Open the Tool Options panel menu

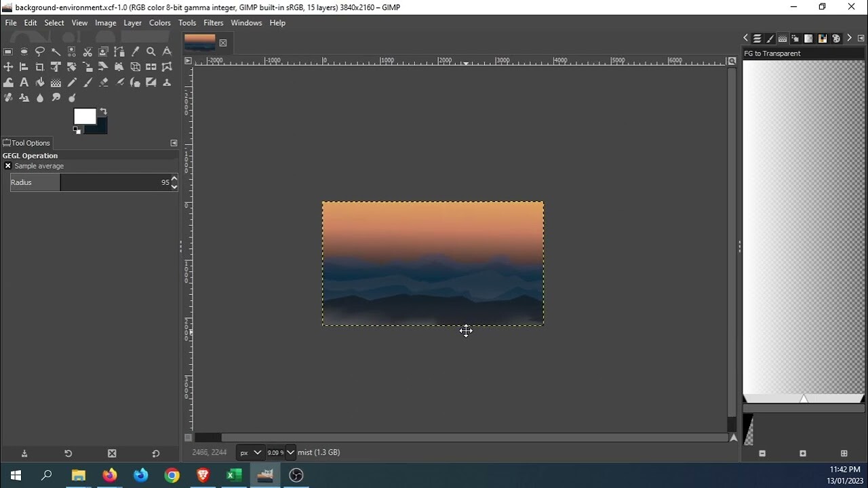[x=174, y=143]
